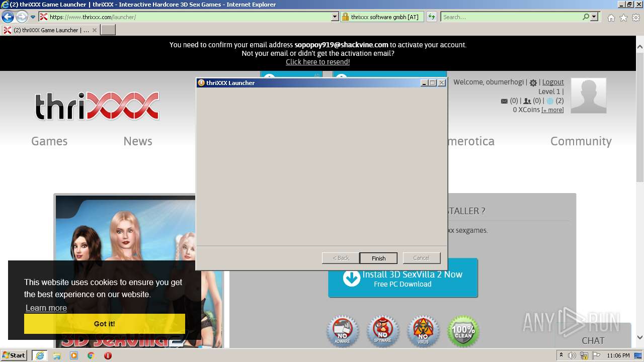
Task: Click the No Adware badge
Action: coord(343,331)
